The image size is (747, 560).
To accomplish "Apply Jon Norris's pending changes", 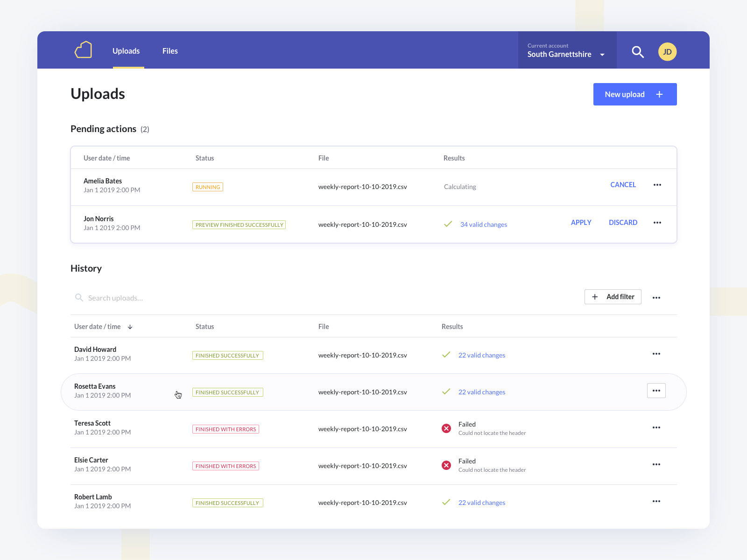I will [581, 222].
